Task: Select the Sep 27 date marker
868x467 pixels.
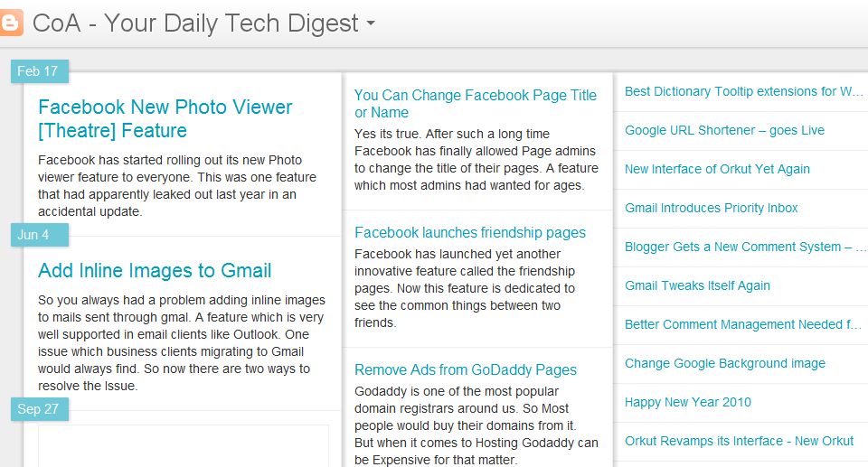Action: 38,409
